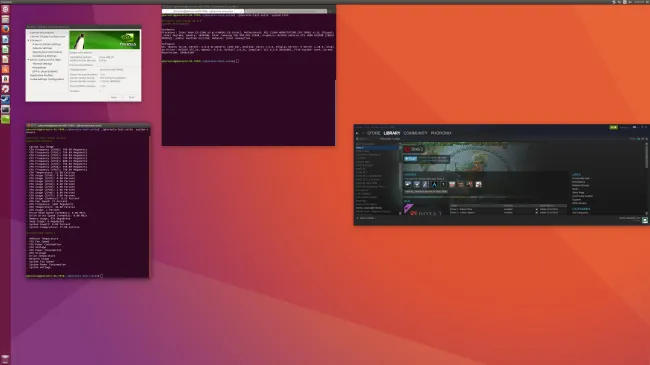Collapse the X Screen 0 tree node

point(29,40)
